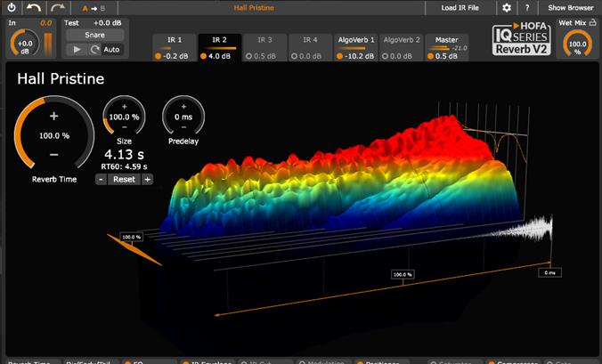The height and width of the screenshot is (364, 602).
Task: Click the Load IR File button
Action: coord(460,8)
